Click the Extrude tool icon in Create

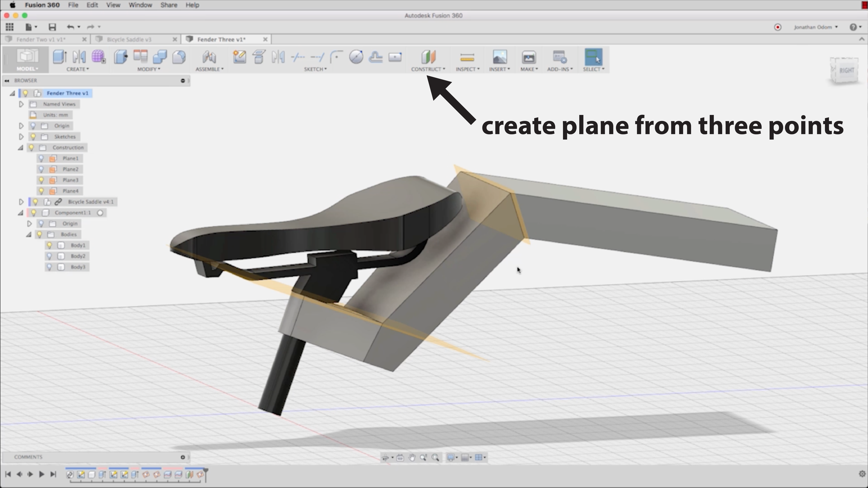point(60,57)
